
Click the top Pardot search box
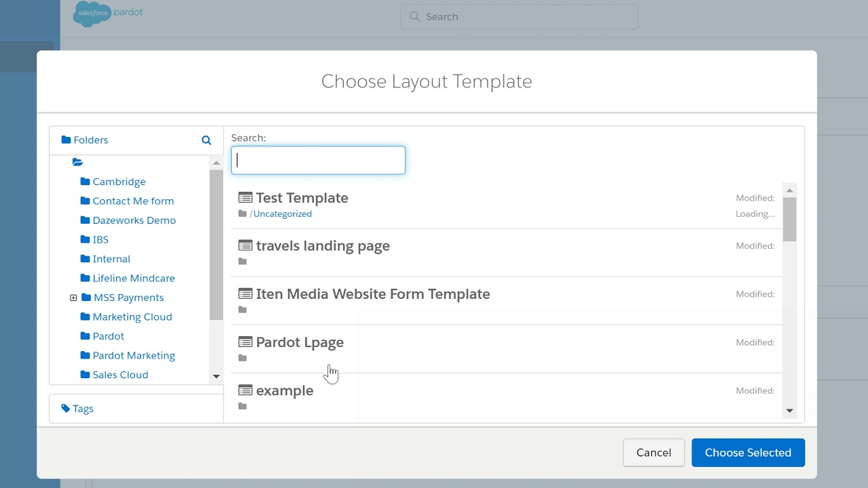(x=519, y=16)
